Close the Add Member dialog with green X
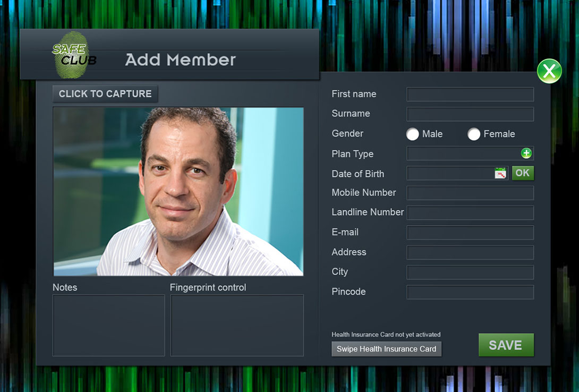 tap(549, 71)
